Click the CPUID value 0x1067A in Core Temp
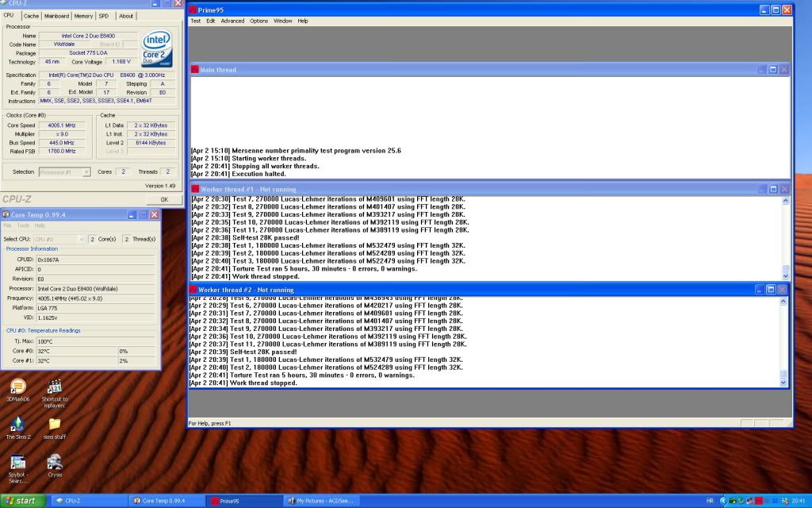 95,260
